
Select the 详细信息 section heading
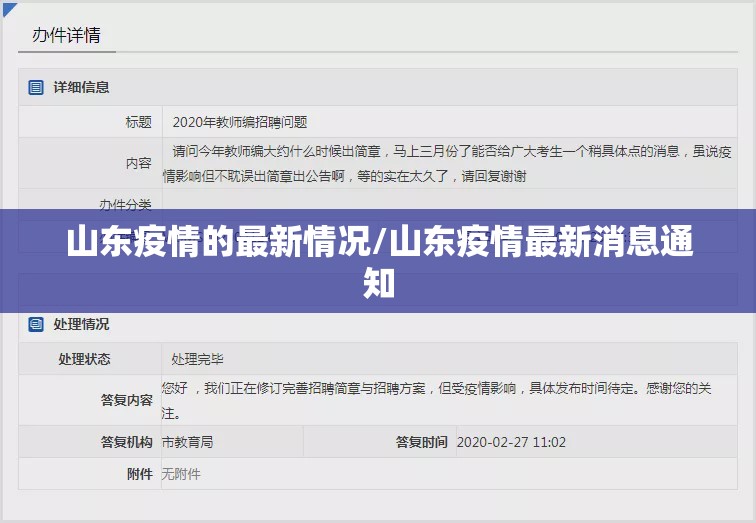click(81, 87)
